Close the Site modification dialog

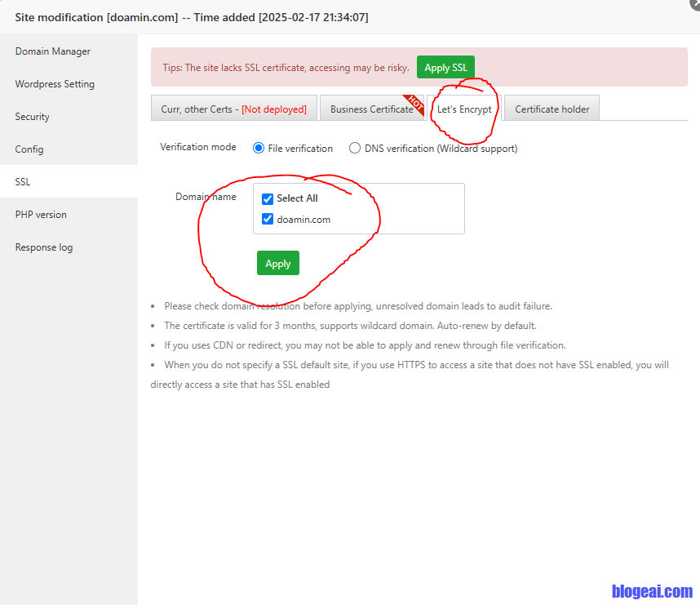(694, 3)
